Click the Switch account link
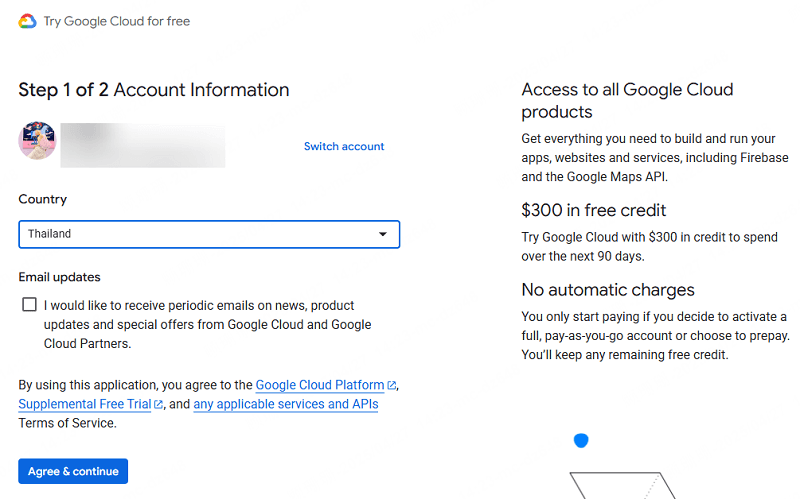800x499 pixels. (x=344, y=146)
